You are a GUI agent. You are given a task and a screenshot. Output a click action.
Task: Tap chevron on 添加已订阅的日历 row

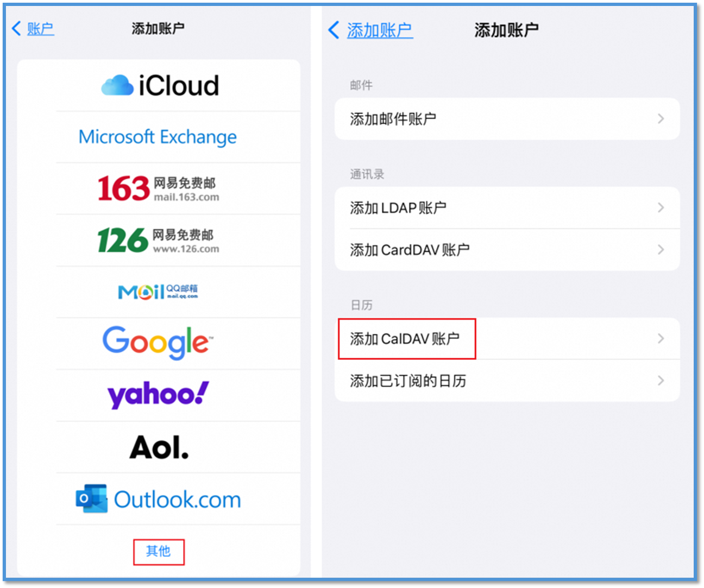[x=661, y=381]
